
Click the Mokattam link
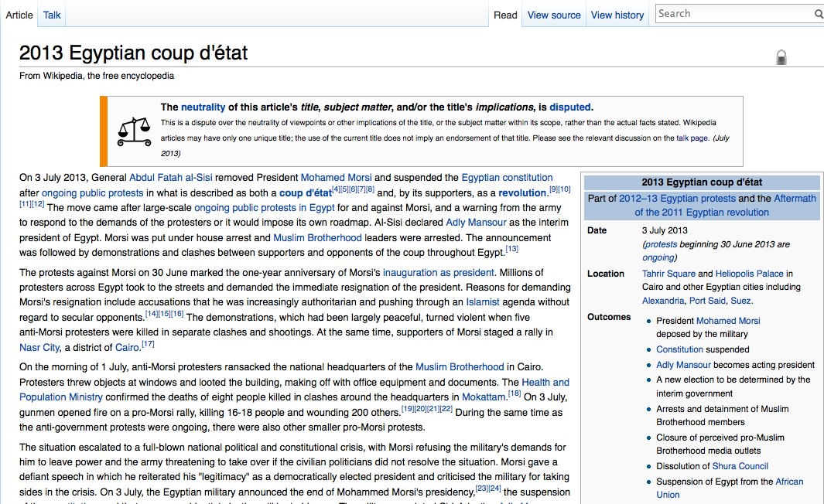(484, 397)
